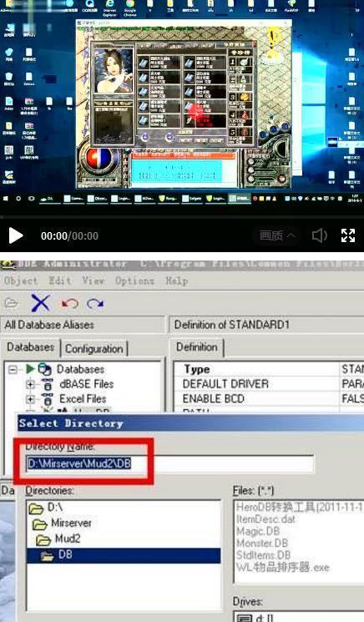Click the video progress bar
The width and height of the screenshot is (364, 622).
point(182,217)
